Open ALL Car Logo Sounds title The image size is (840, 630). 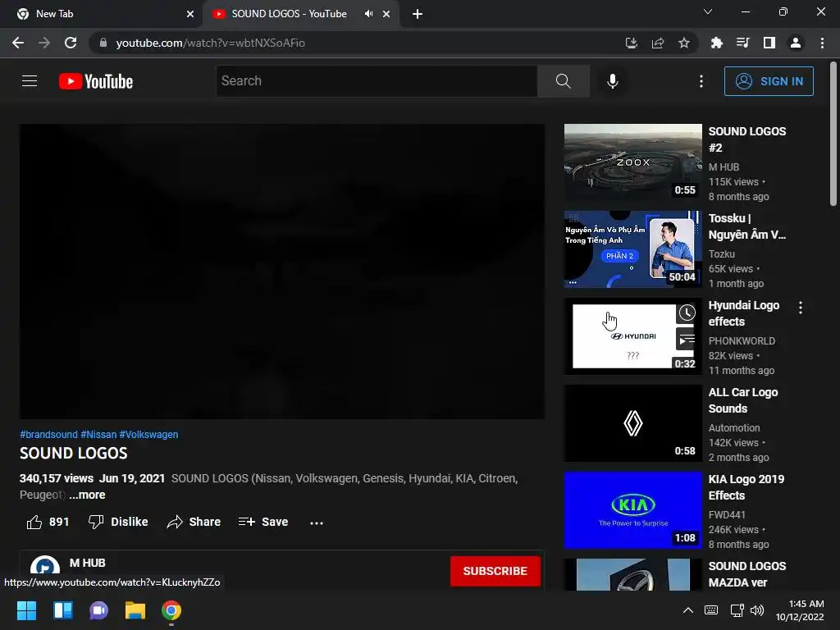click(743, 400)
